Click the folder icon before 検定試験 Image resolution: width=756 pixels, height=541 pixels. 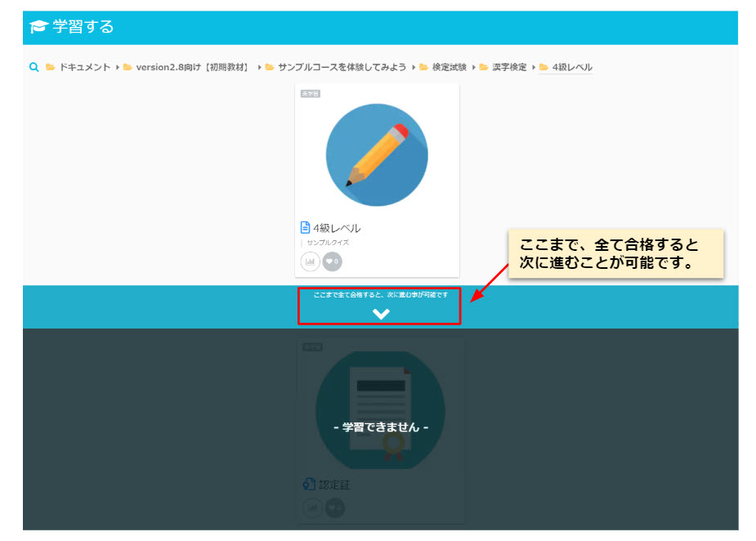424,67
